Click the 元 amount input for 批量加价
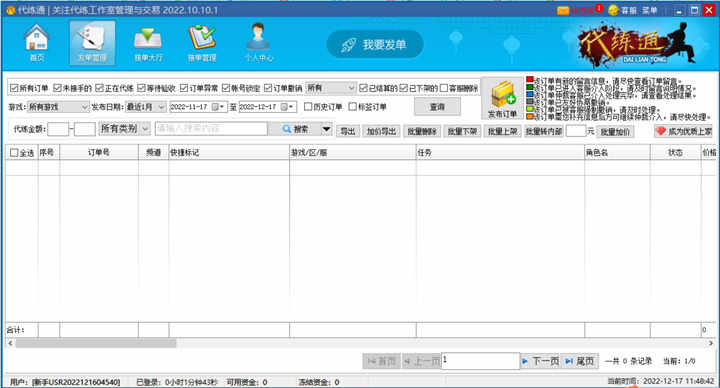The height and width of the screenshot is (388, 720). pos(576,131)
